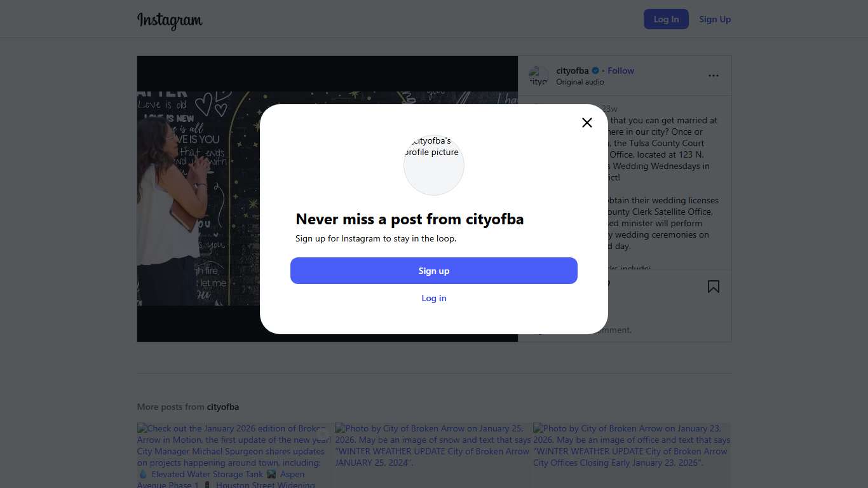The height and width of the screenshot is (488, 868).
Task: Follow the cityofba account
Action: pos(621,71)
